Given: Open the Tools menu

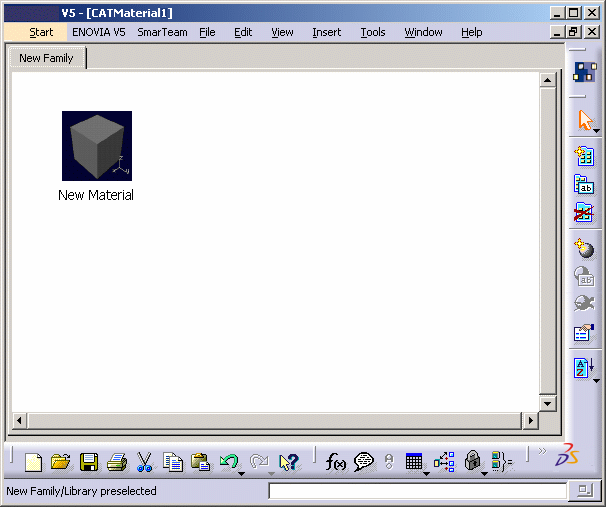Looking at the screenshot, I should [x=373, y=32].
